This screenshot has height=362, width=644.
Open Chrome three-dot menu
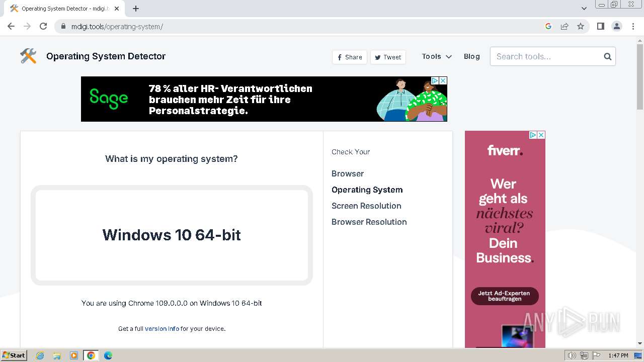633,26
